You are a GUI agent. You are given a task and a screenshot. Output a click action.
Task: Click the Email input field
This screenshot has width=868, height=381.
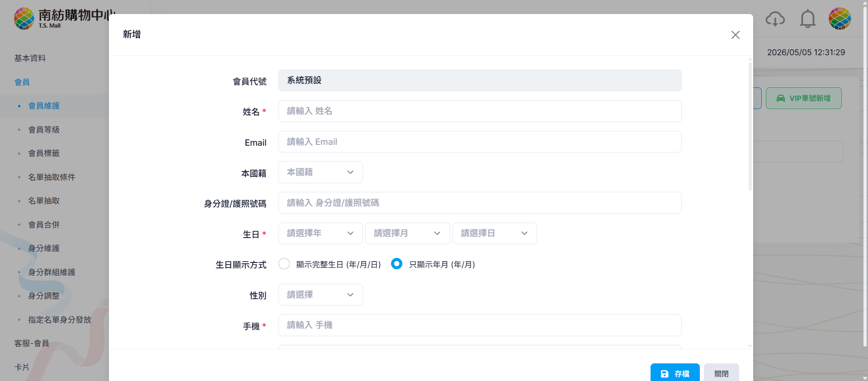point(480,142)
